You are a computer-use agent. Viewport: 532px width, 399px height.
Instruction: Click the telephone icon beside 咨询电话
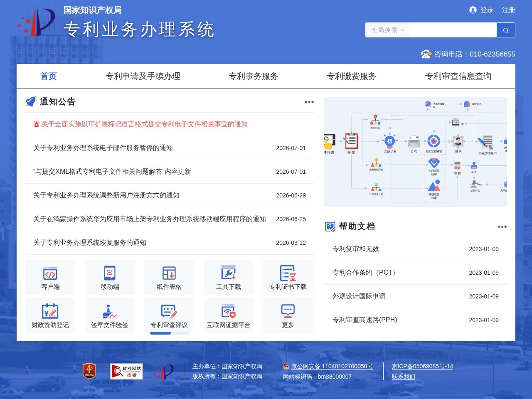(x=426, y=54)
